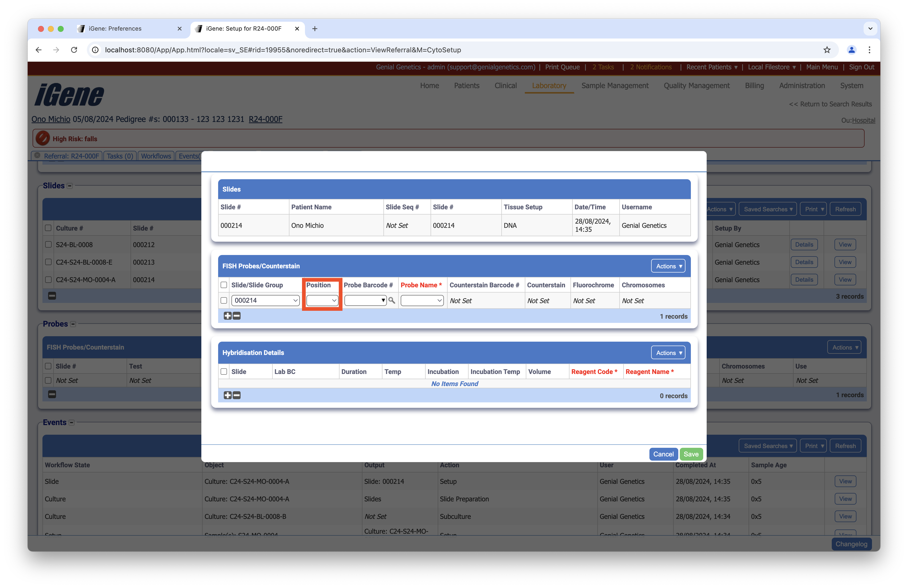Viewport: 908px width, 588px height.
Task: Bookmark this page with the star icon
Action: tap(827, 50)
